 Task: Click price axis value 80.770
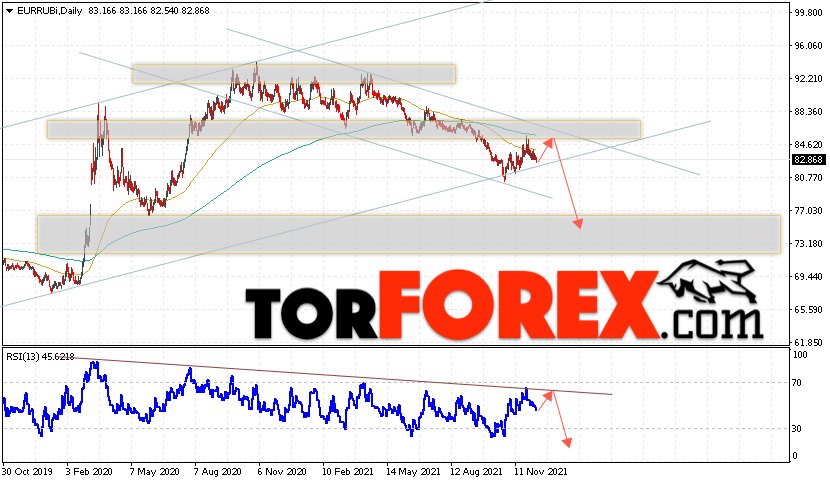pos(808,177)
